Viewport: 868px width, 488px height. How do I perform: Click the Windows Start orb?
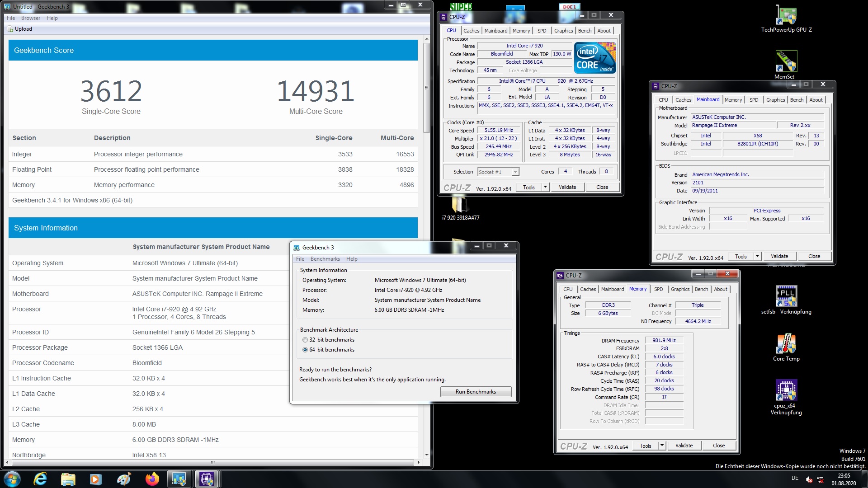(12, 479)
